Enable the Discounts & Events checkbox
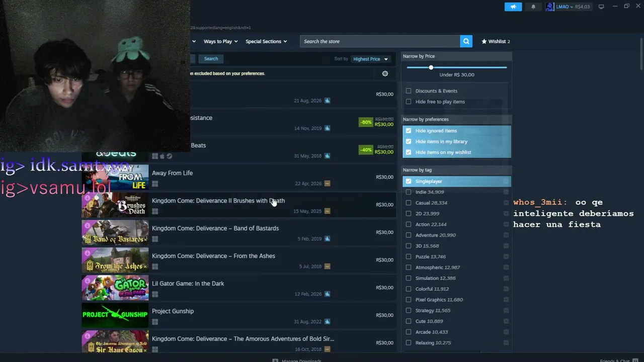This screenshot has height=362, width=644. click(x=409, y=91)
